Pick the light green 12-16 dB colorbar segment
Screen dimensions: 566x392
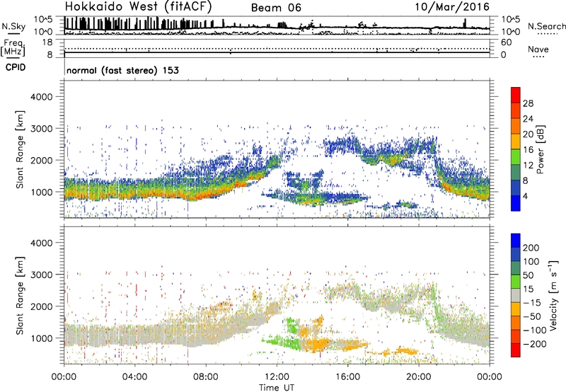[x=516, y=157]
